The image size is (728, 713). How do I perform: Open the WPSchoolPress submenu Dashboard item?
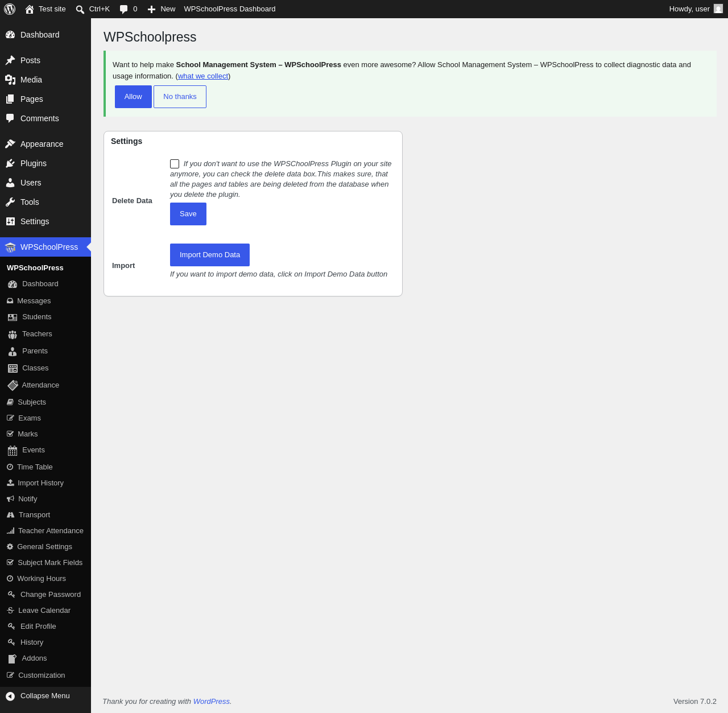[x=45, y=284]
